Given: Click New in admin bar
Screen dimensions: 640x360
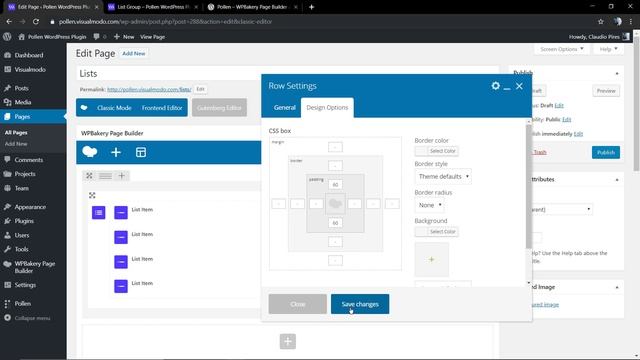Looking at the screenshot, I should pos(124,37).
